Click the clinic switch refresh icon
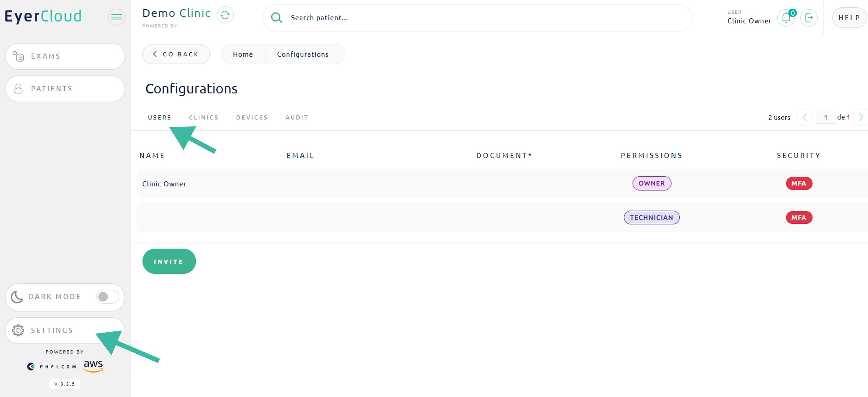 (225, 15)
